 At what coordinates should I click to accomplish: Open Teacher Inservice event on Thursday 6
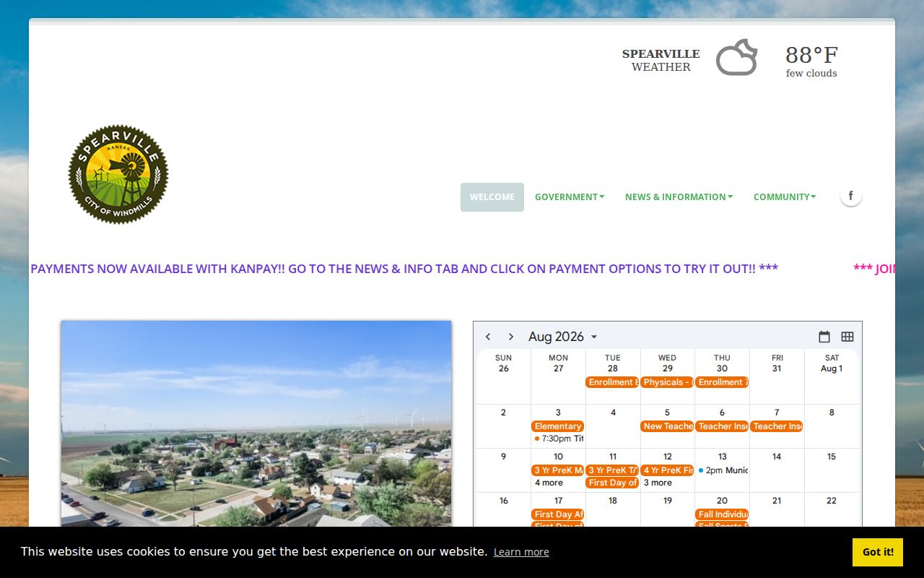722,426
